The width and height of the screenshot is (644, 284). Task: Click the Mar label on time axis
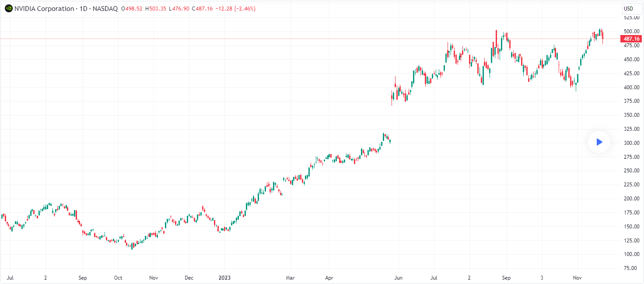pos(290,277)
